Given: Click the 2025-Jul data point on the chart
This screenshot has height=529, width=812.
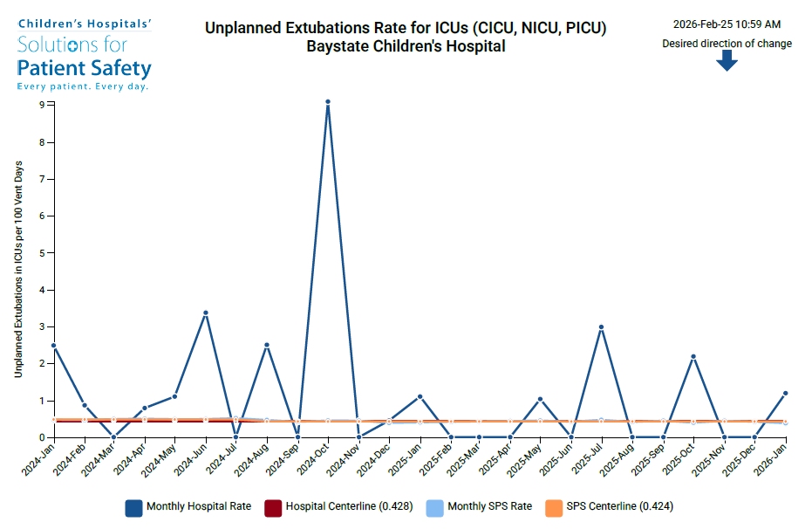Looking at the screenshot, I should click(x=601, y=326).
